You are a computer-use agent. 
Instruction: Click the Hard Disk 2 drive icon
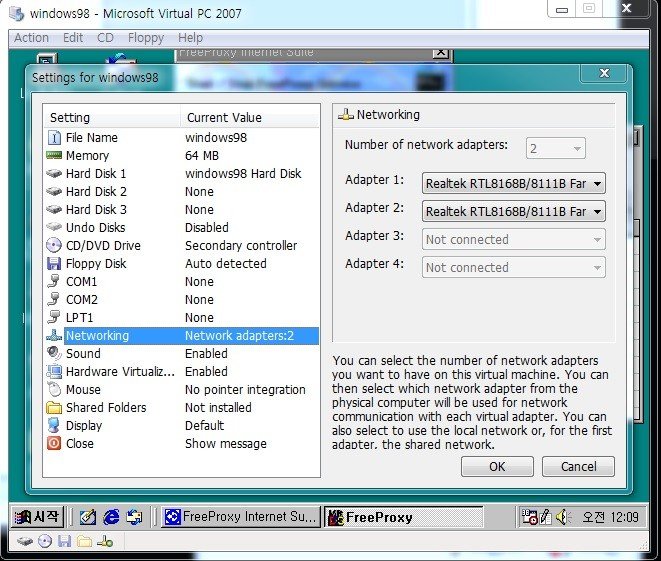click(x=54, y=191)
